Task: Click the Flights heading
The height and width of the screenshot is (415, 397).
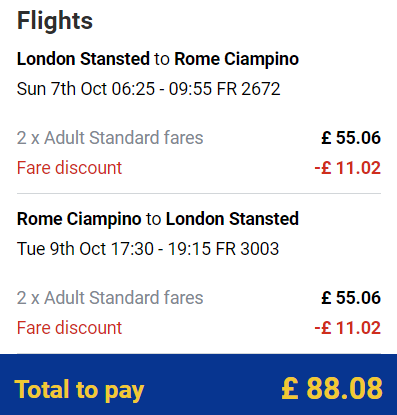Action: pos(55,21)
